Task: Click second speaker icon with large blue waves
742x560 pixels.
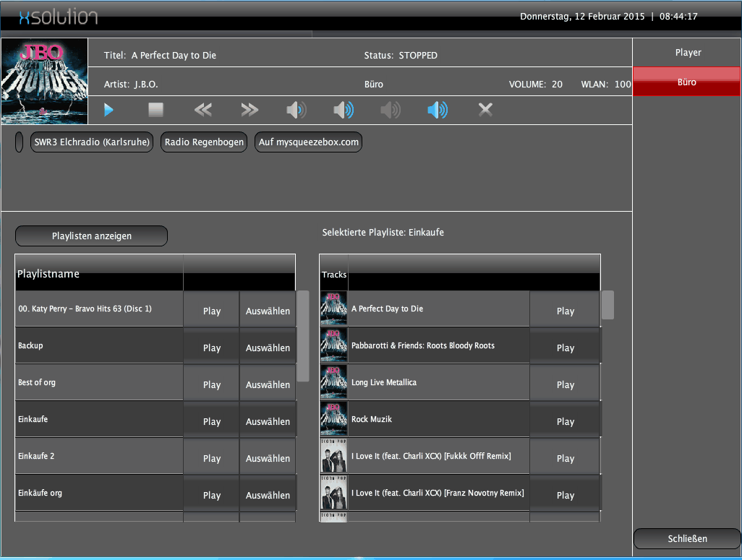Action: (343, 110)
